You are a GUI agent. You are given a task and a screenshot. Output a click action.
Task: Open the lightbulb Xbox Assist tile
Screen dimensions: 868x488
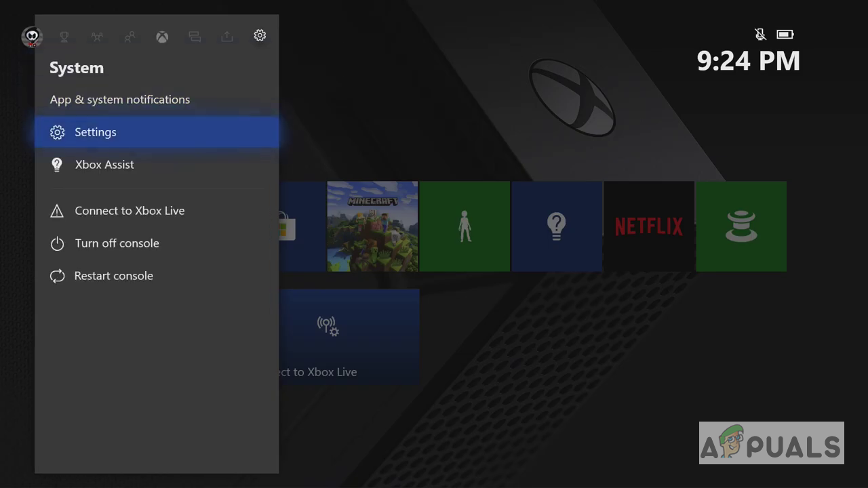557,226
